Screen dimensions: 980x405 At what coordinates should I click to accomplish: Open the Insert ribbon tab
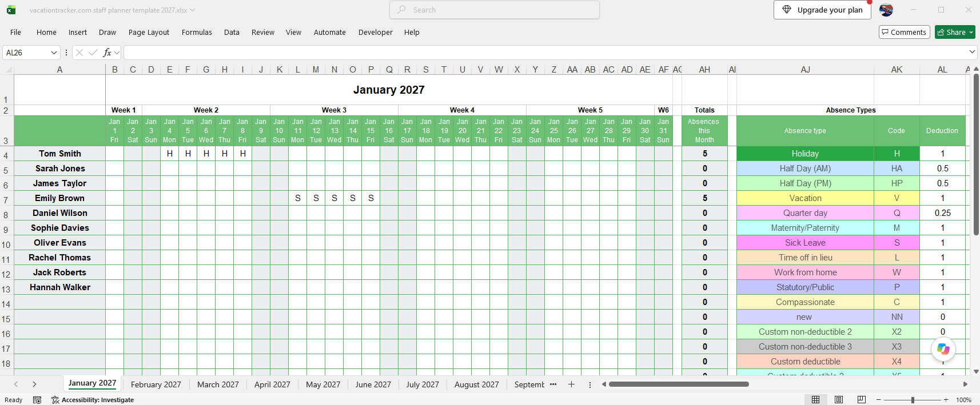[x=78, y=33]
